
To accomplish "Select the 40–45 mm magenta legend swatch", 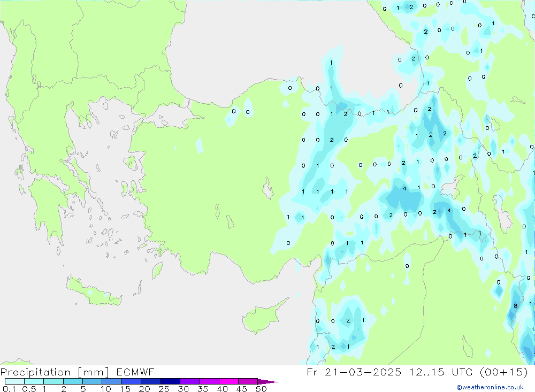I will point(228,381).
